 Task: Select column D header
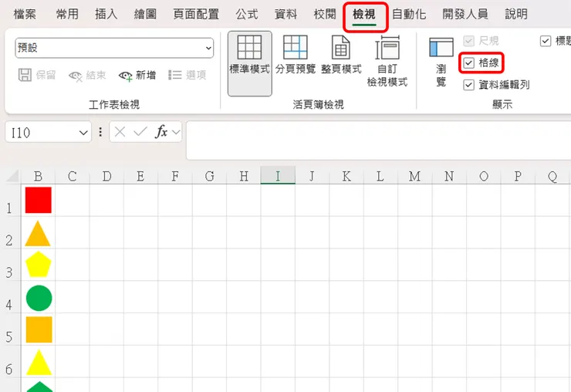pos(106,177)
